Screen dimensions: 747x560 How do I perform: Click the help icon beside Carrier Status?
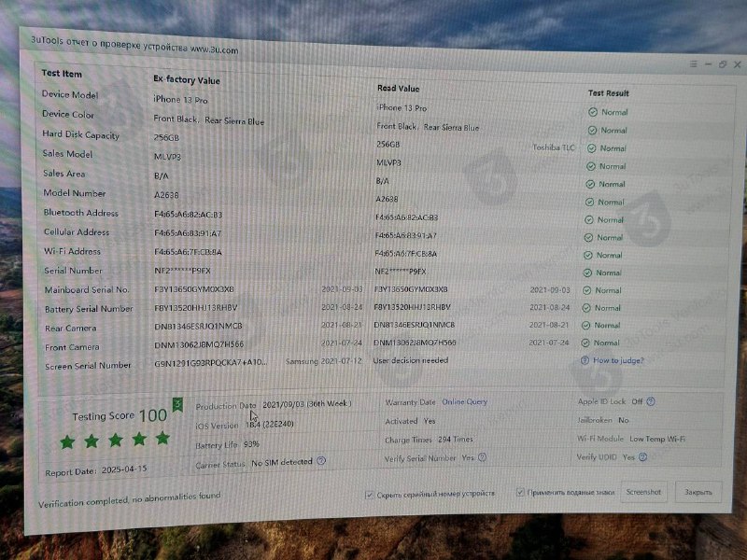(321, 460)
